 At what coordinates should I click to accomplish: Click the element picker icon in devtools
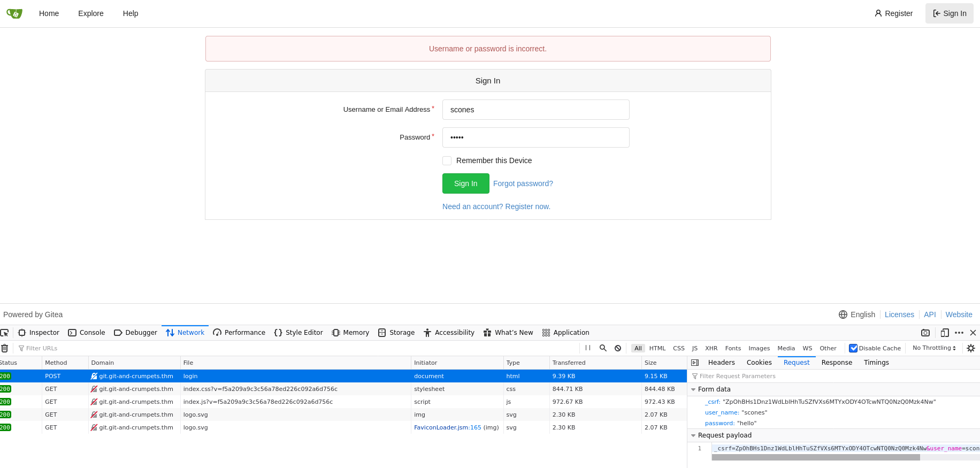click(5, 333)
